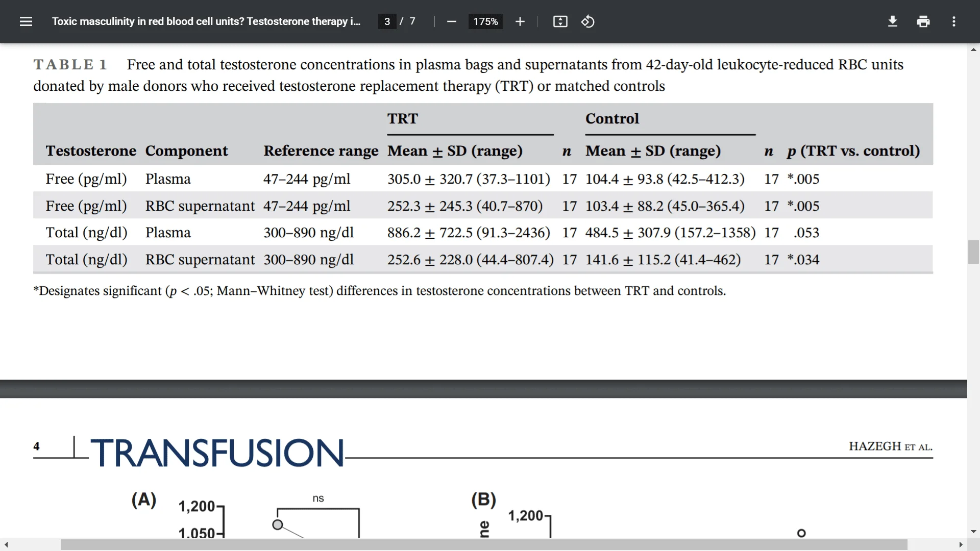Click the document title in toolbar
980x551 pixels.
click(206, 21)
